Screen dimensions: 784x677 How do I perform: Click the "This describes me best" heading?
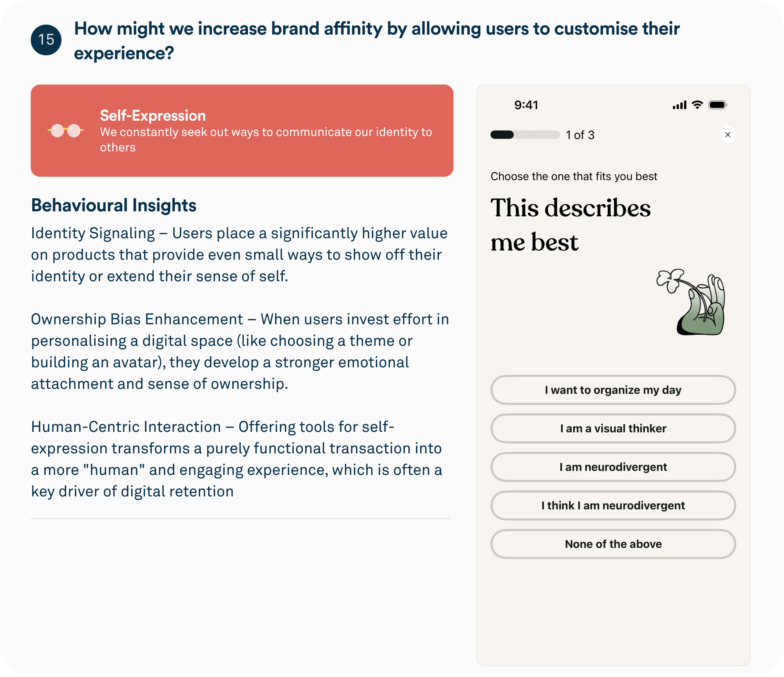click(570, 225)
